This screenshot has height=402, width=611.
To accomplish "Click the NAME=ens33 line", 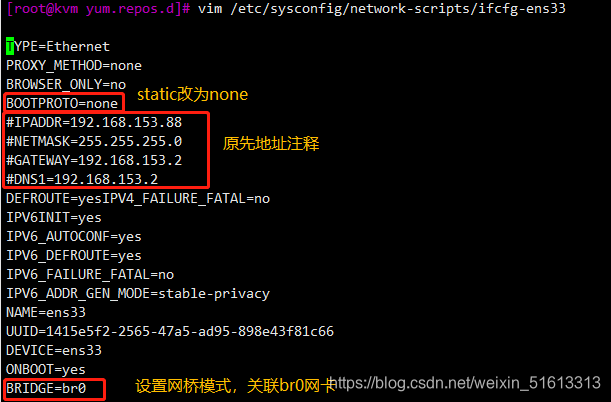I will (x=46, y=312).
